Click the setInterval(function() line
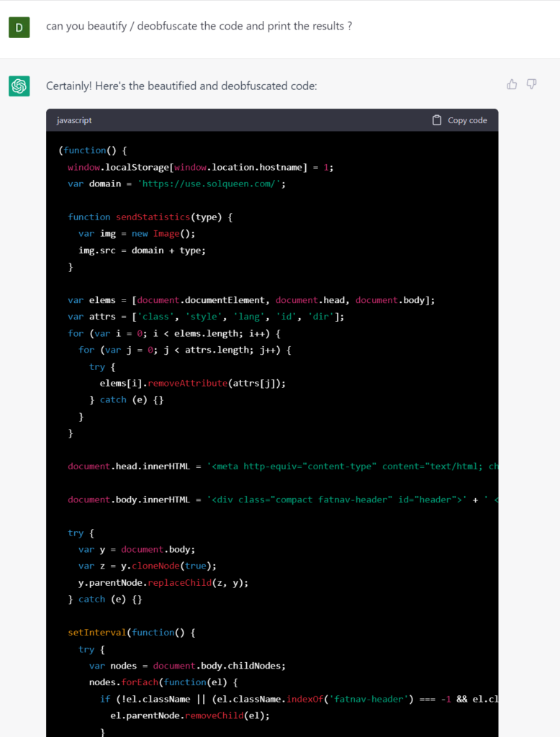 point(132,633)
